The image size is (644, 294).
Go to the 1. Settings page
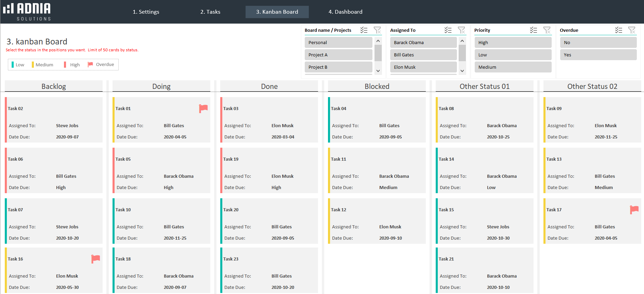[146, 12]
